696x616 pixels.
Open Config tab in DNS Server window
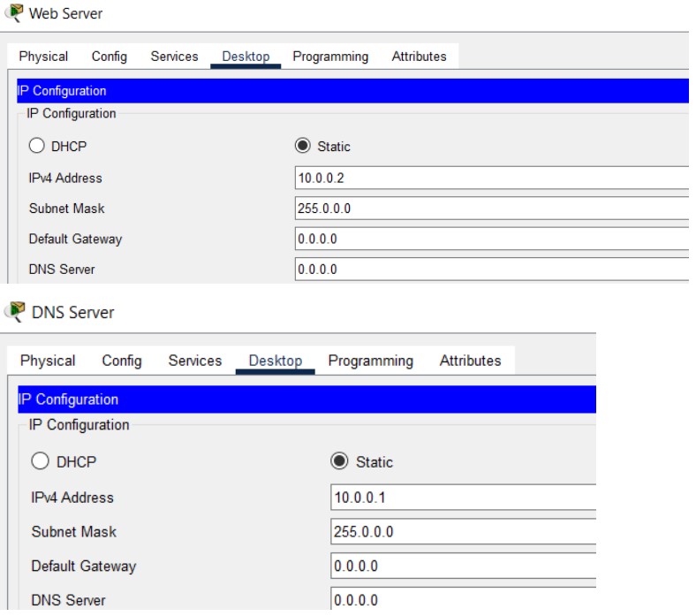122,361
